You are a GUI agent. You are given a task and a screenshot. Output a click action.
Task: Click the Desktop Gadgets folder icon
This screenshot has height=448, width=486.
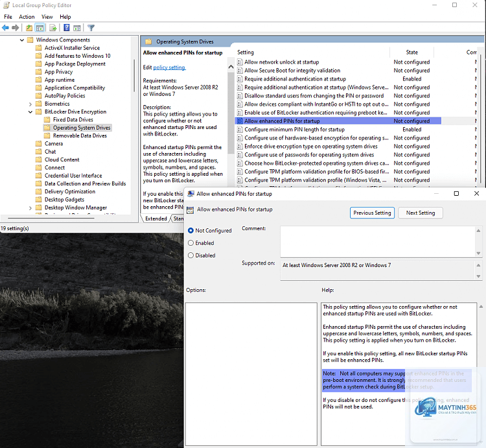pyautogui.click(x=38, y=200)
